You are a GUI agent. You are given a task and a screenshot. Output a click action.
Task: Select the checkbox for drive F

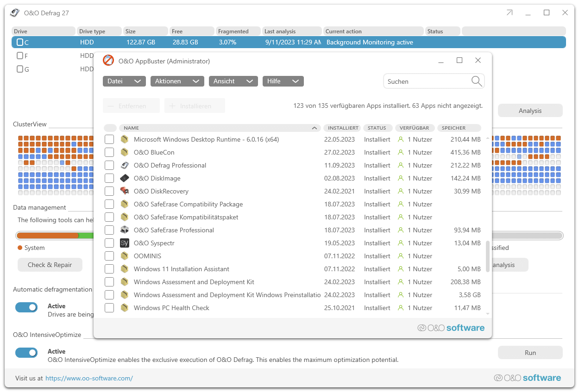[x=20, y=56]
